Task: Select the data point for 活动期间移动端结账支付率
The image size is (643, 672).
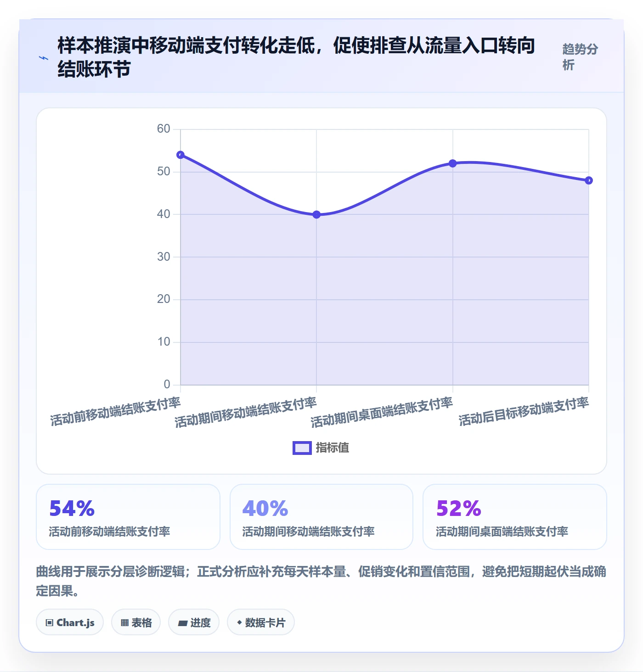Action: 316,214
